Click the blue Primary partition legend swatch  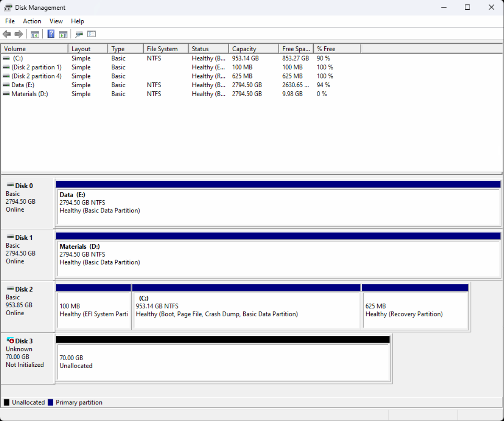click(x=51, y=402)
